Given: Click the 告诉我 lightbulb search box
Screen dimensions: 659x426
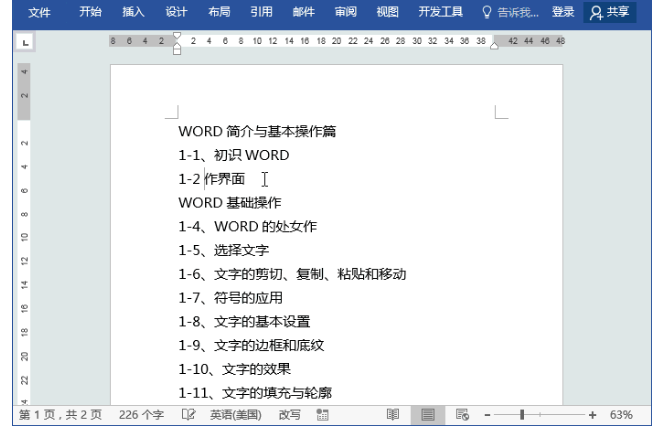Looking at the screenshot, I should tap(510, 12).
